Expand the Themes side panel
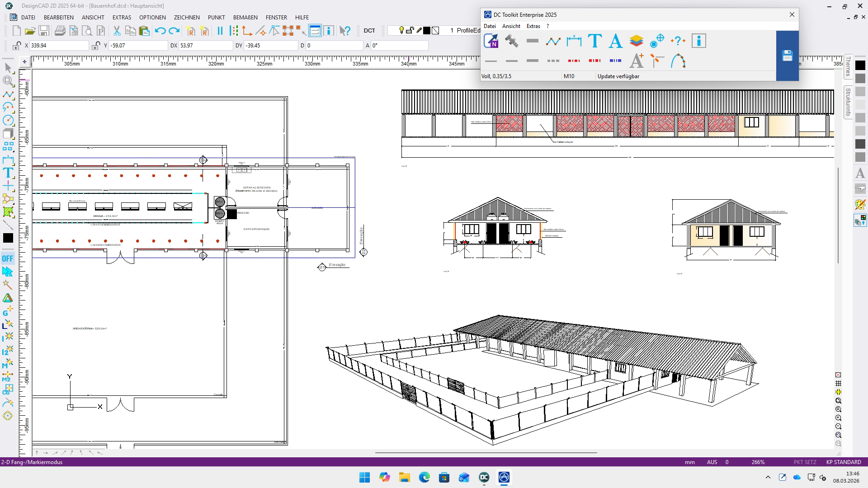Image resolution: width=868 pixels, height=488 pixels. pyautogui.click(x=848, y=66)
